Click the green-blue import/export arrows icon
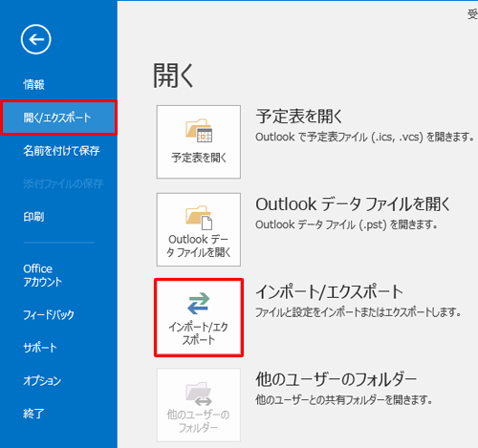 [x=199, y=304]
